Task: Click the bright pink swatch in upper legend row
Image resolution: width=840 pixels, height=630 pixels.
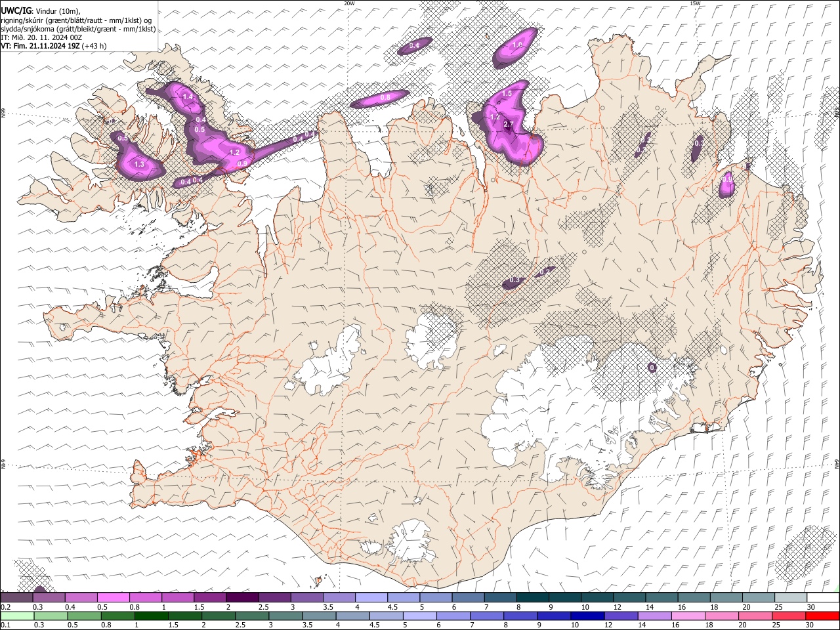Action: tap(114, 597)
